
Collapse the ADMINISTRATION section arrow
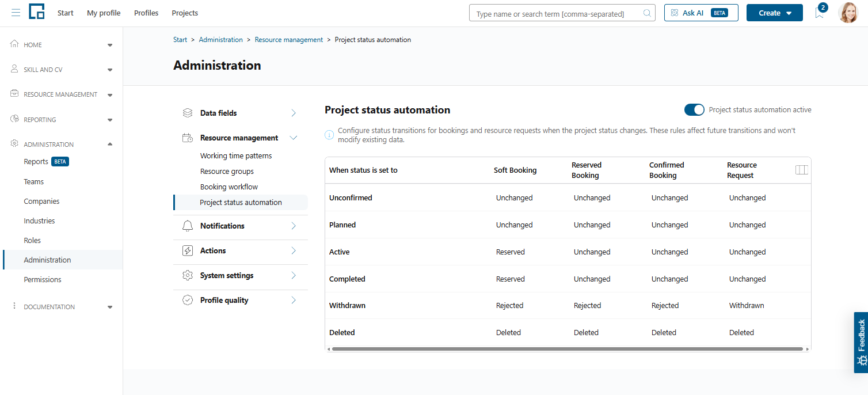110,144
